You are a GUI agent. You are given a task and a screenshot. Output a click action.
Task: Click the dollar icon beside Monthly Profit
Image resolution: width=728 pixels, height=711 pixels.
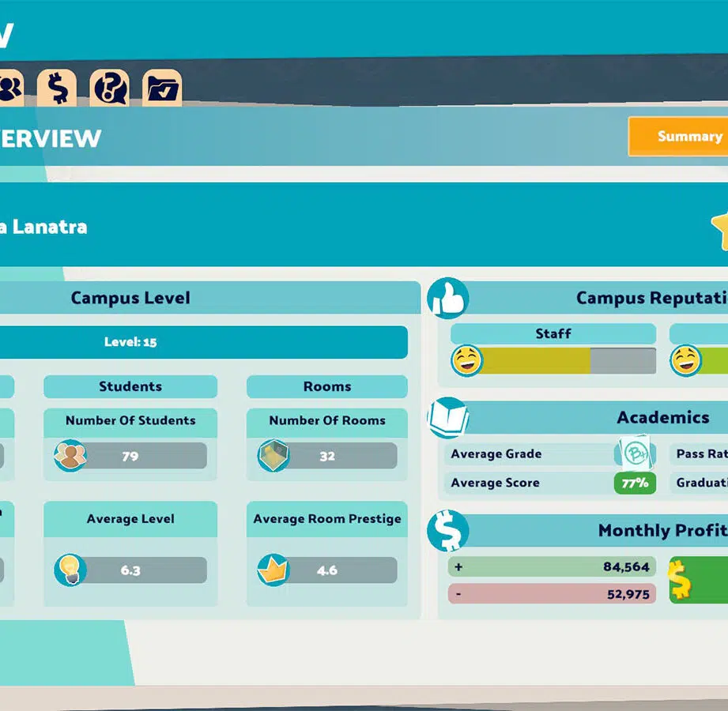click(448, 531)
